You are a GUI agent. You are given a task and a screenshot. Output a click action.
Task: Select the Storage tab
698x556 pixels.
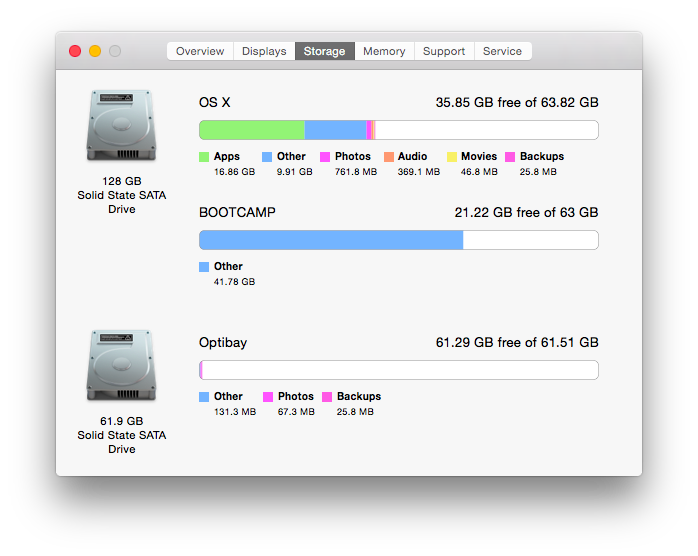pos(325,51)
